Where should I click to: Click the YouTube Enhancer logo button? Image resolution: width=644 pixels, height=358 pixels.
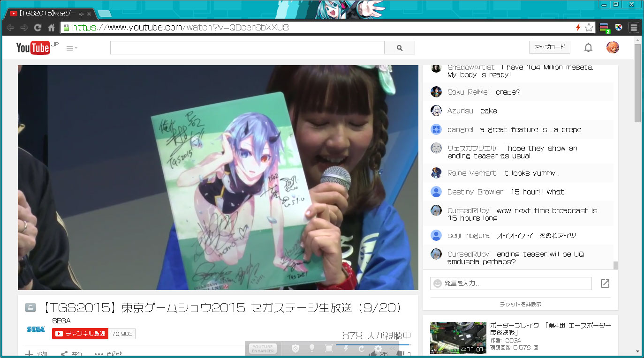coord(263,349)
